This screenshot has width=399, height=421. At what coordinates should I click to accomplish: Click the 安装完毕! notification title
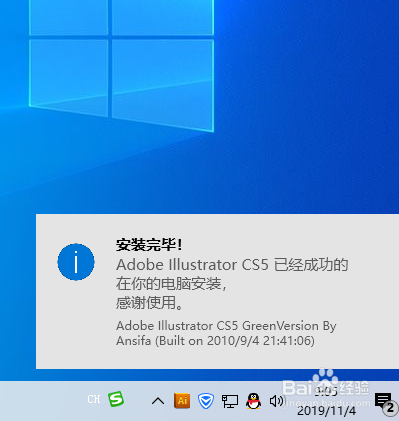pos(149,245)
